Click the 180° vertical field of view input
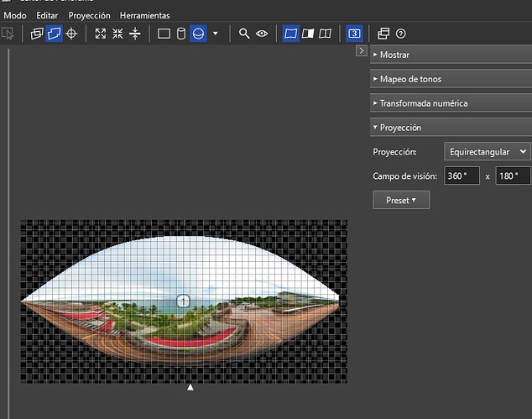This screenshot has height=419, width=532. [x=513, y=175]
